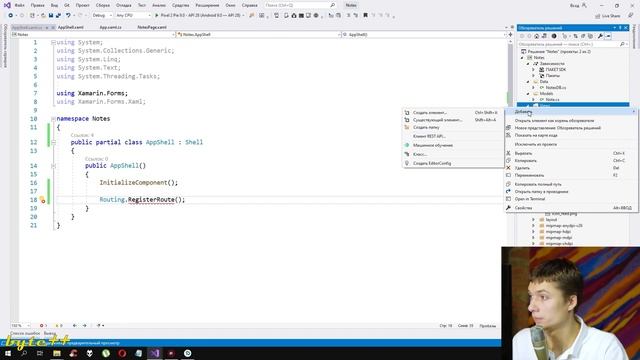Image resolution: width=640 pixels, height=360 pixels.
Task: Open the Отладка menu
Action: pyautogui.click(x=123, y=5)
